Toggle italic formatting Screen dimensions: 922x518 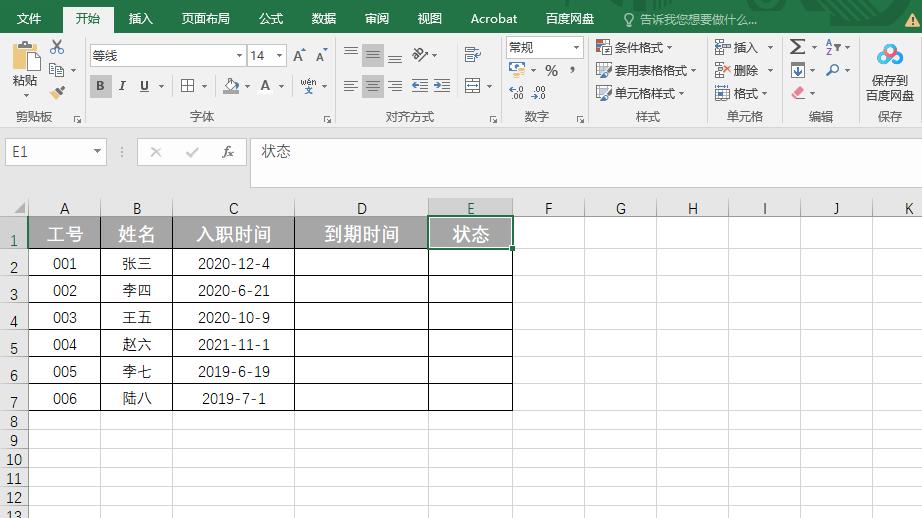click(122, 86)
